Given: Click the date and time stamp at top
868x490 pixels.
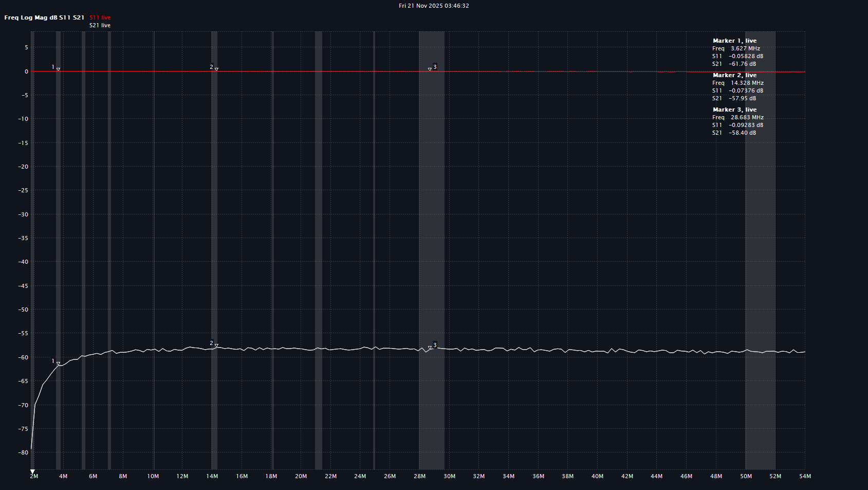Looking at the screenshot, I should (434, 6).
